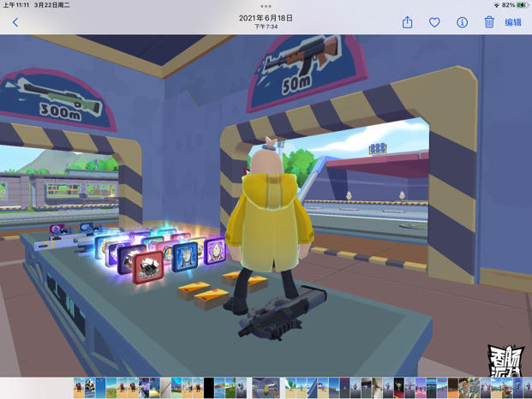The height and width of the screenshot is (399, 532).
Task: Open the multitasking three-dots menu at top
Action: click(266, 6)
